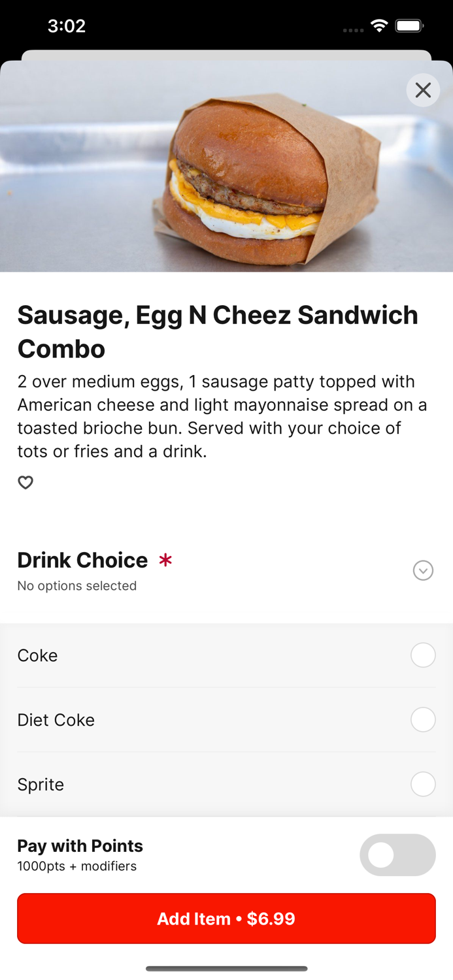
Task: Pick the Sprite radio button
Action: tap(423, 784)
